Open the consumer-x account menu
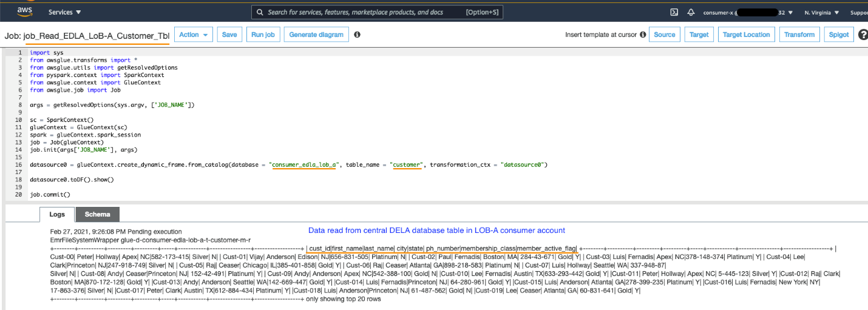Image resolution: width=868 pixels, height=310 pixels. click(x=747, y=12)
